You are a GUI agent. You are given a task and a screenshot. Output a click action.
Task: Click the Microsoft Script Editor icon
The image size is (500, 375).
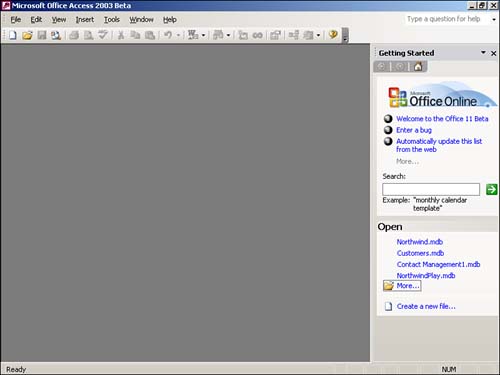click(257, 35)
